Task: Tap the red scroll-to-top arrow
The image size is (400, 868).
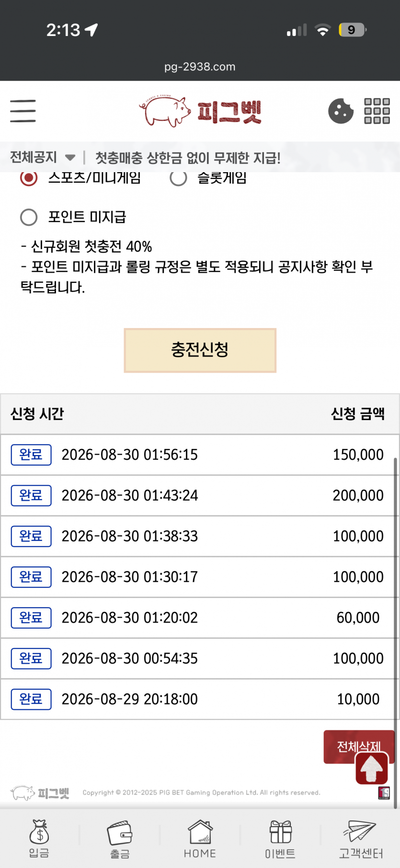Action: coord(372,768)
